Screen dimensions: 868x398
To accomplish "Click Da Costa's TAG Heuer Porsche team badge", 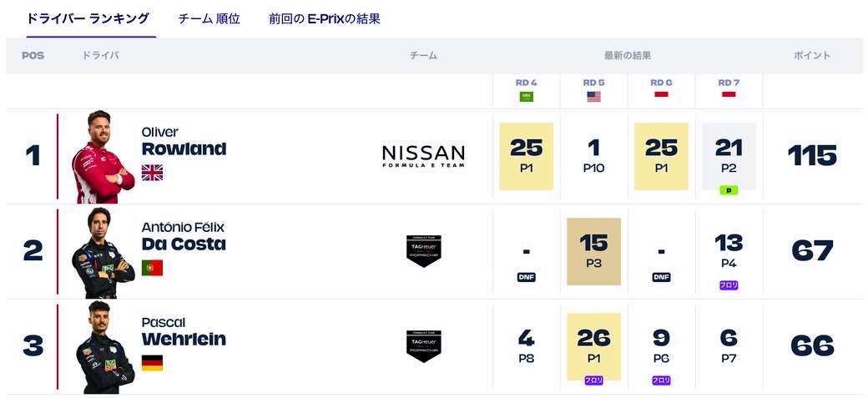I will point(423,251).
